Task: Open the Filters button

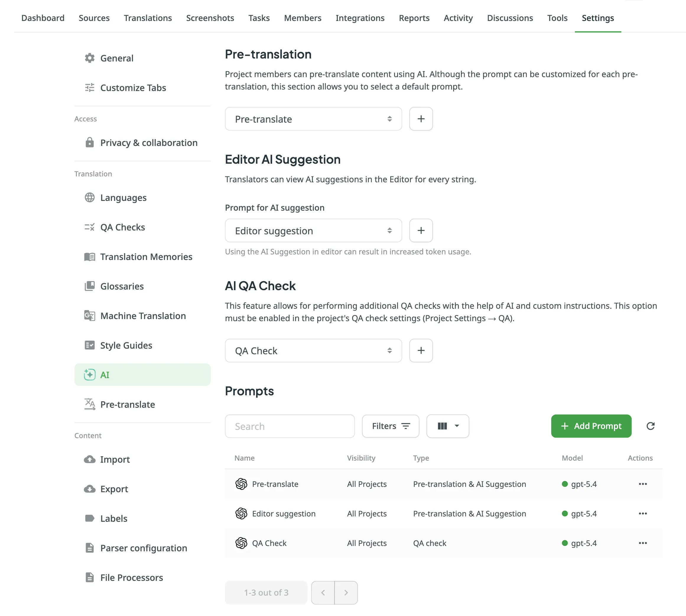Action: (x=390, y=426)
